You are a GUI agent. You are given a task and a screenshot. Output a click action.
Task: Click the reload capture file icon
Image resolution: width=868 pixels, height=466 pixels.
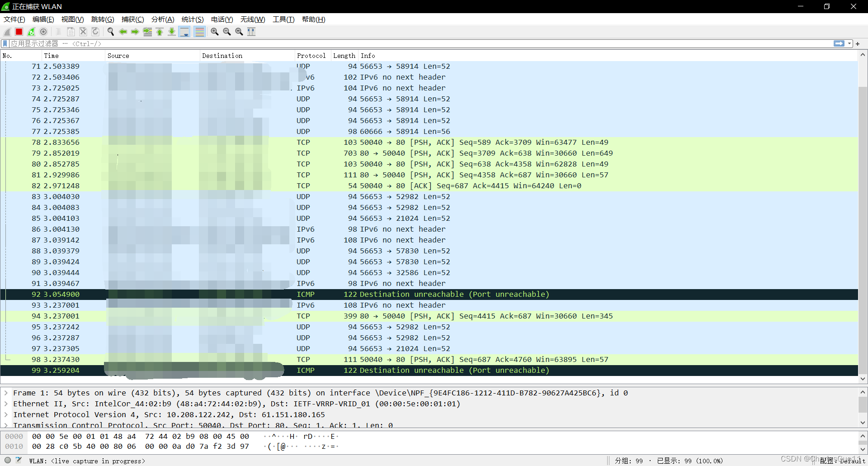point(95,32)
